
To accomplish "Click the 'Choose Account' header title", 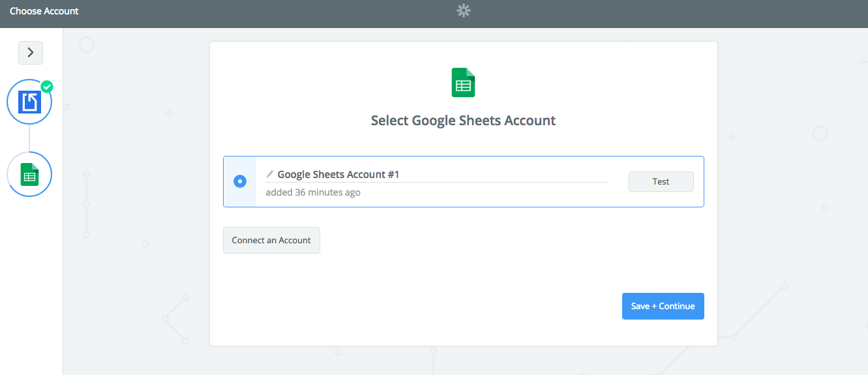I will [x=44, y=11].
